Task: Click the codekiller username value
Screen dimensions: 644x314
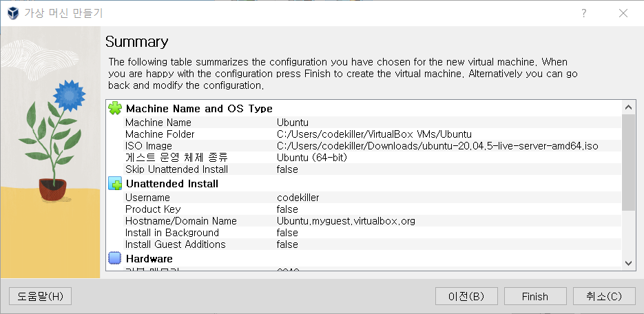Action: [x=298, y=198]
